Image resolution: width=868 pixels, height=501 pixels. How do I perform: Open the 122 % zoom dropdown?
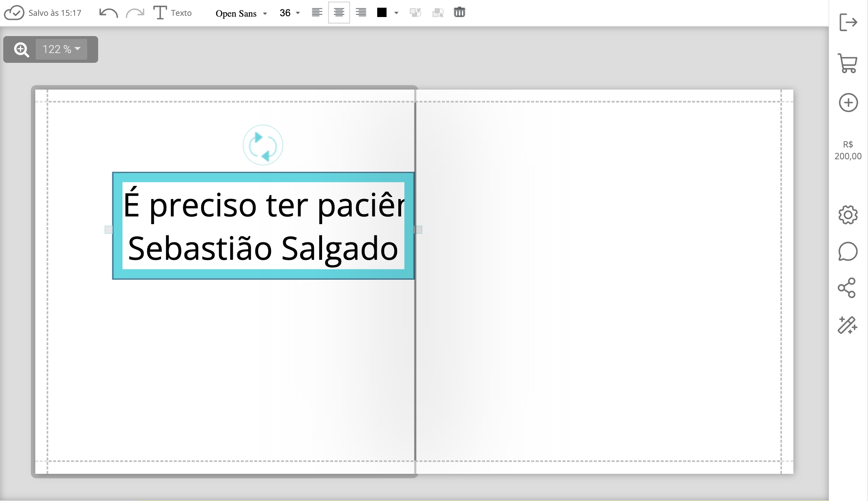pyautogui.click(x=61, y=49)
